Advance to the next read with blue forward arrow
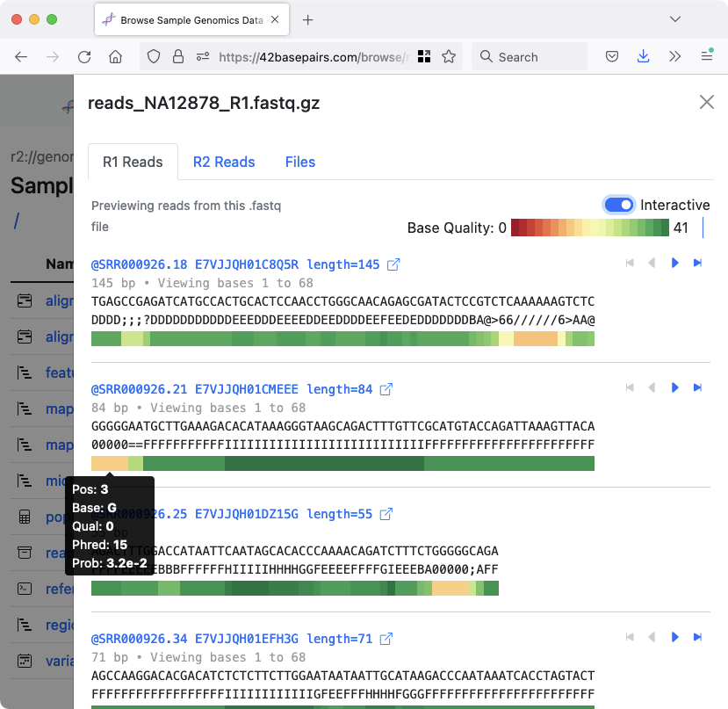Screen dimensions: 728x709 pyautogui.click(x=674, y=262)
